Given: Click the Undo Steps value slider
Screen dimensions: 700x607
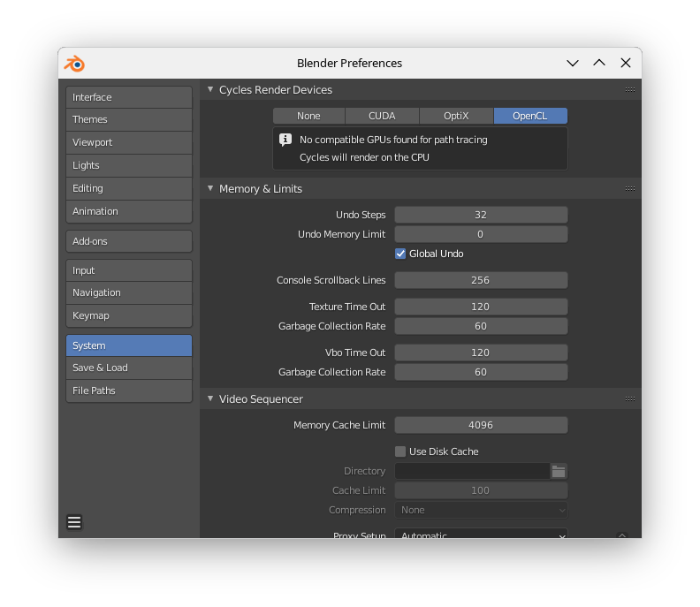Looking at the screenshot, I should coord(481,215).
